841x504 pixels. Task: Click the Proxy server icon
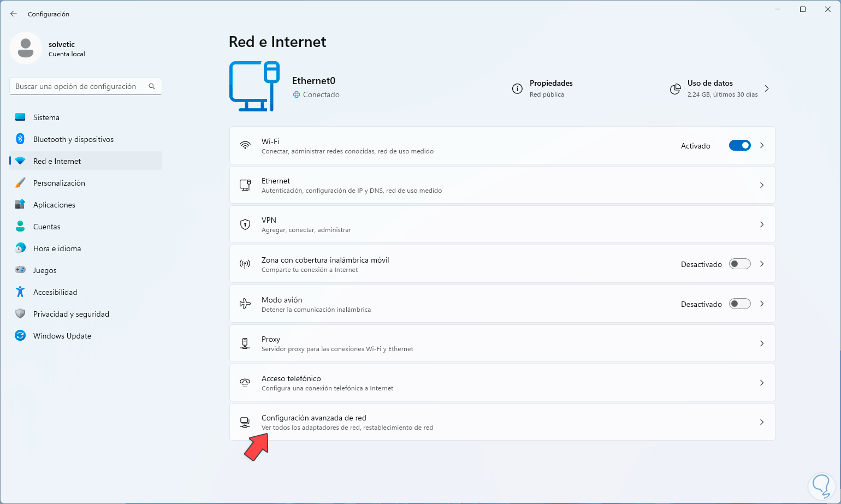245,343
